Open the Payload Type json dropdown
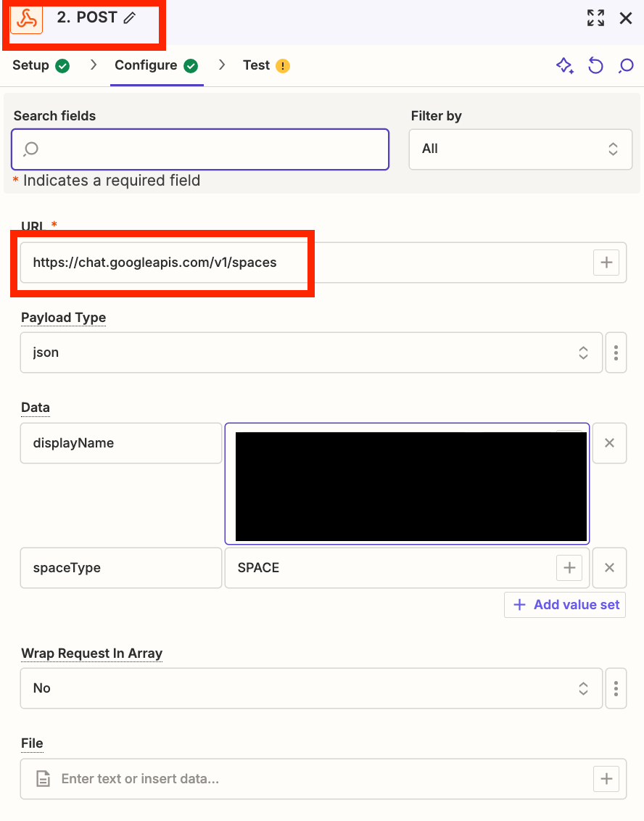Viewport: 644px width, 821px height. (x=311, y=352)
